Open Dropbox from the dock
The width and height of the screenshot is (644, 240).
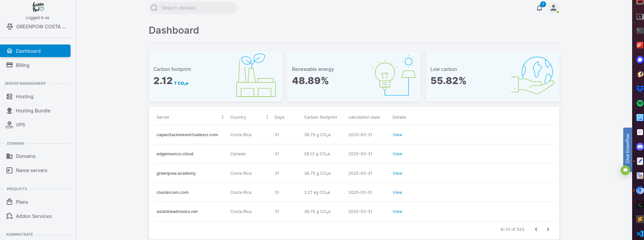(x=640, y=89)
